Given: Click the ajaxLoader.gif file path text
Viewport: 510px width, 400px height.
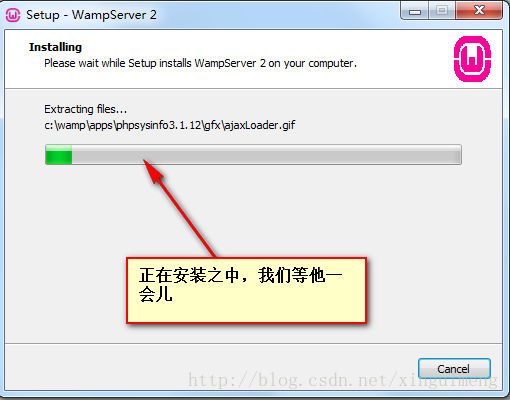Looking at the screenshot, I should [170, 125].
